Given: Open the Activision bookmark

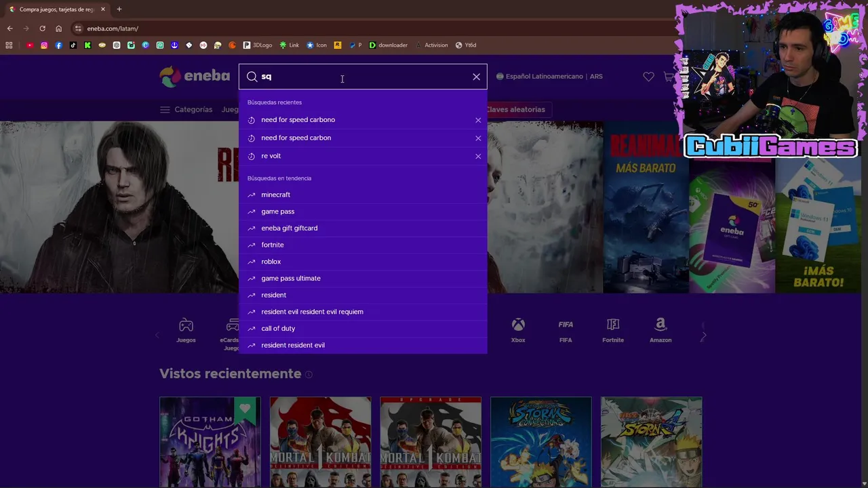Looking at the screenshot, I should pos(432,45).
